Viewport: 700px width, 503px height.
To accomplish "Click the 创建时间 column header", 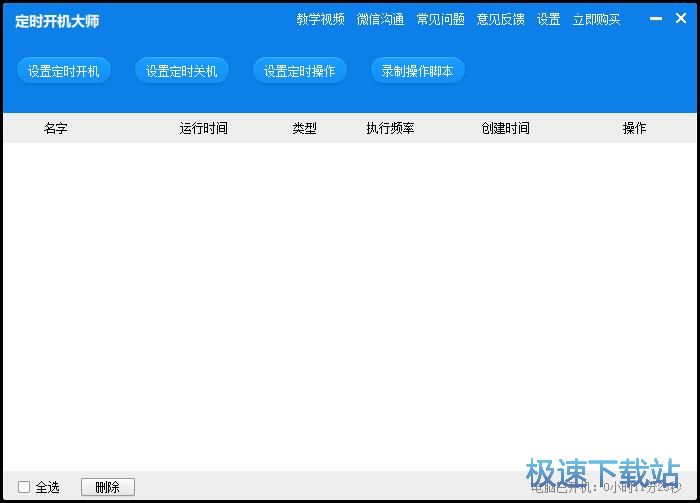I will [x=505, y=128].
